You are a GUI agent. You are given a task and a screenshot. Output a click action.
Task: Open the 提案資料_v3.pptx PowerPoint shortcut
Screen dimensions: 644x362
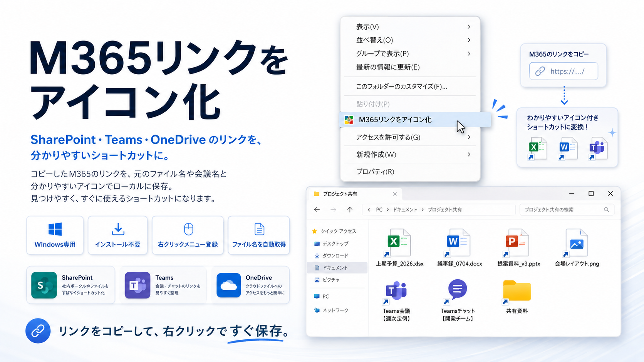point(518,248)
